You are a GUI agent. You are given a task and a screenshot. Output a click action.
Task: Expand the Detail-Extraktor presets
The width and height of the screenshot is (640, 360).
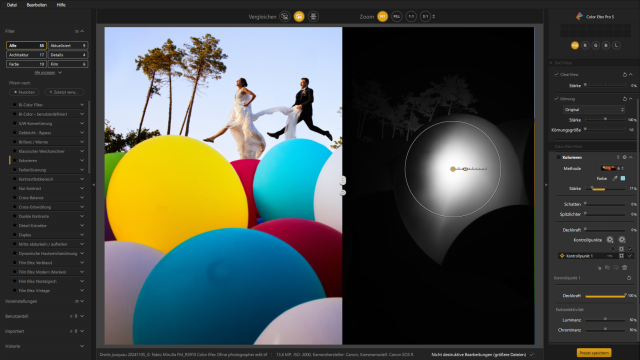click(82, 225)
